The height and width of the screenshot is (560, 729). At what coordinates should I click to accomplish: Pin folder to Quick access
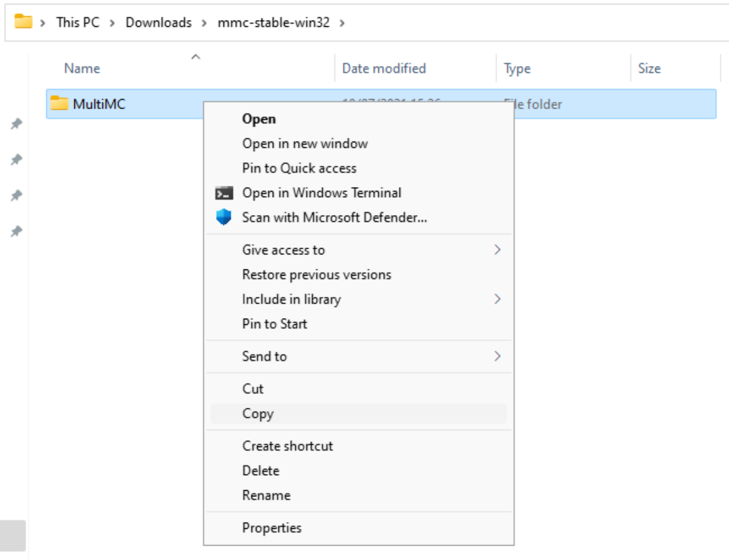point(299,168)
